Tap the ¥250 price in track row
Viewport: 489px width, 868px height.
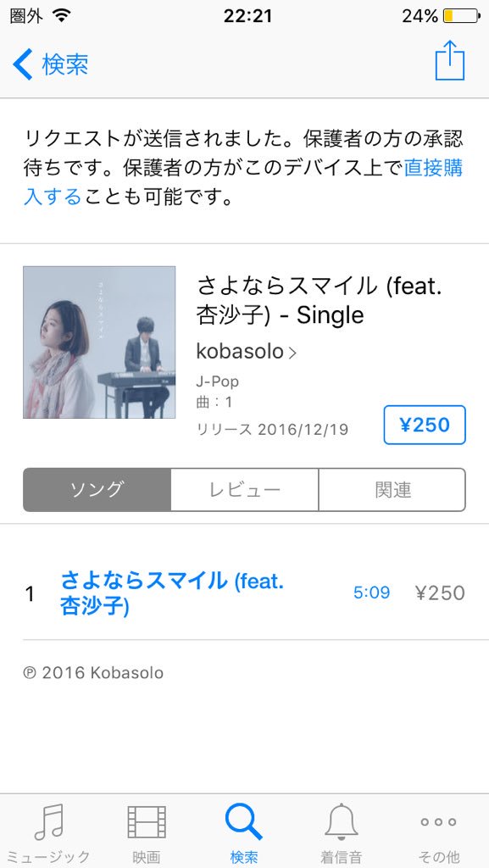point(440,593)
